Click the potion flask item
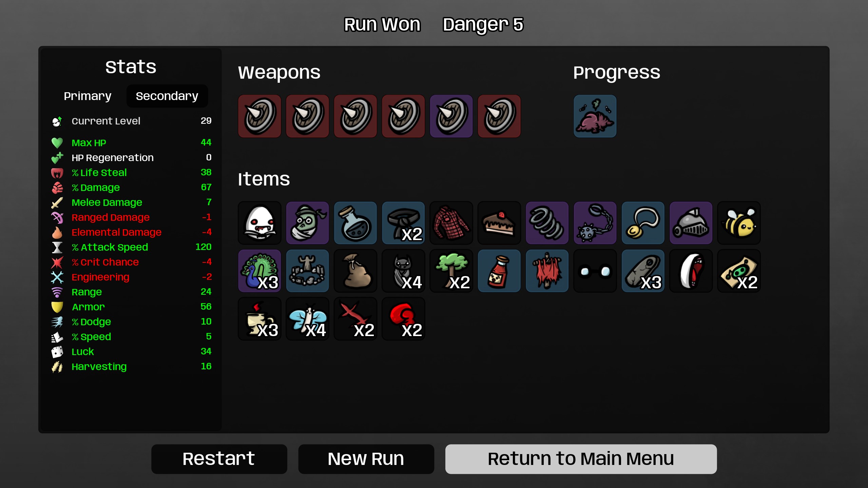 tap(355, 223)
